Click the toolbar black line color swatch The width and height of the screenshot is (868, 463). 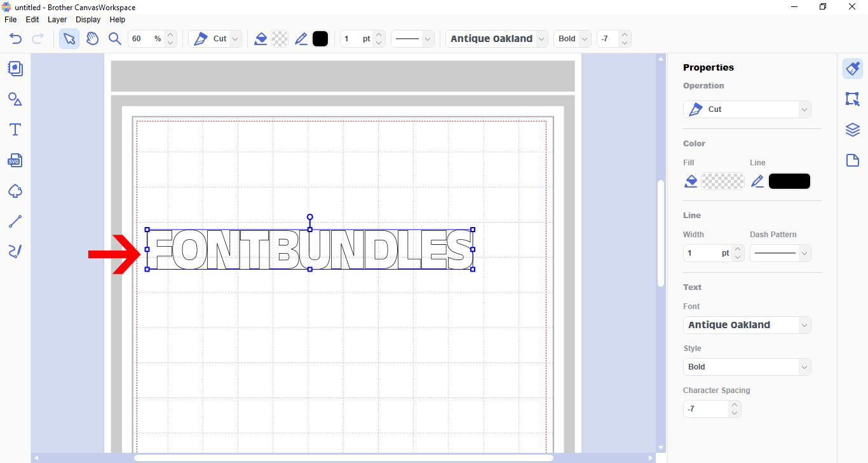coord(320,39)
